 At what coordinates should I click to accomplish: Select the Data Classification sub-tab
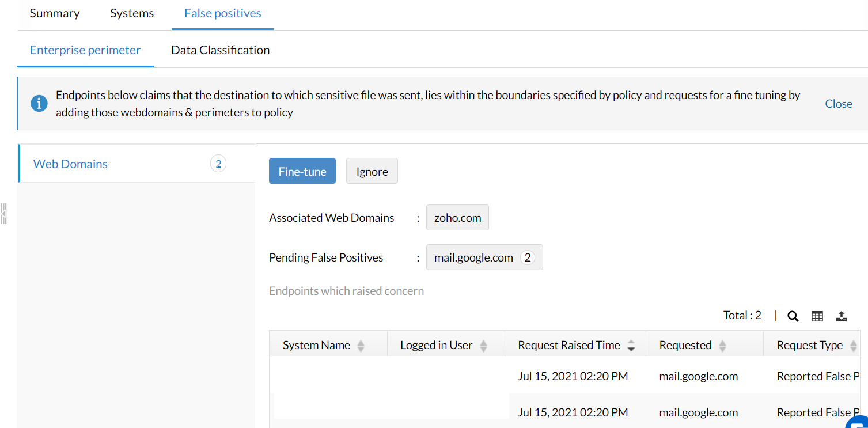point(220,50)
